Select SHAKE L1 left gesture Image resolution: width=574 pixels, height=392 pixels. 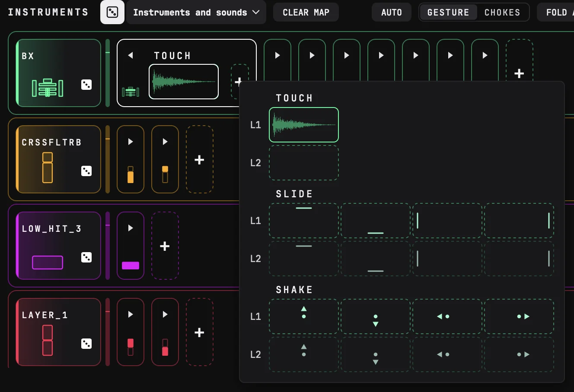pos(447,316)
